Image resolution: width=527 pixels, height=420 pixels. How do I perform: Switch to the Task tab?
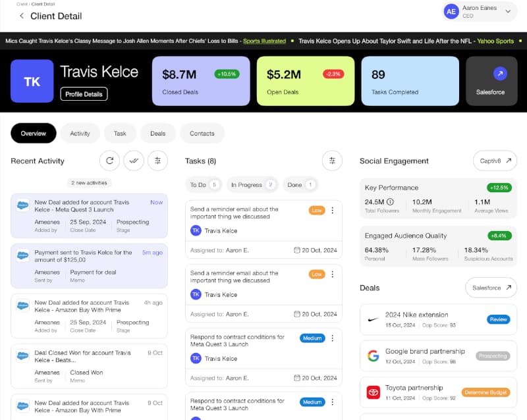tap(120, 134)
